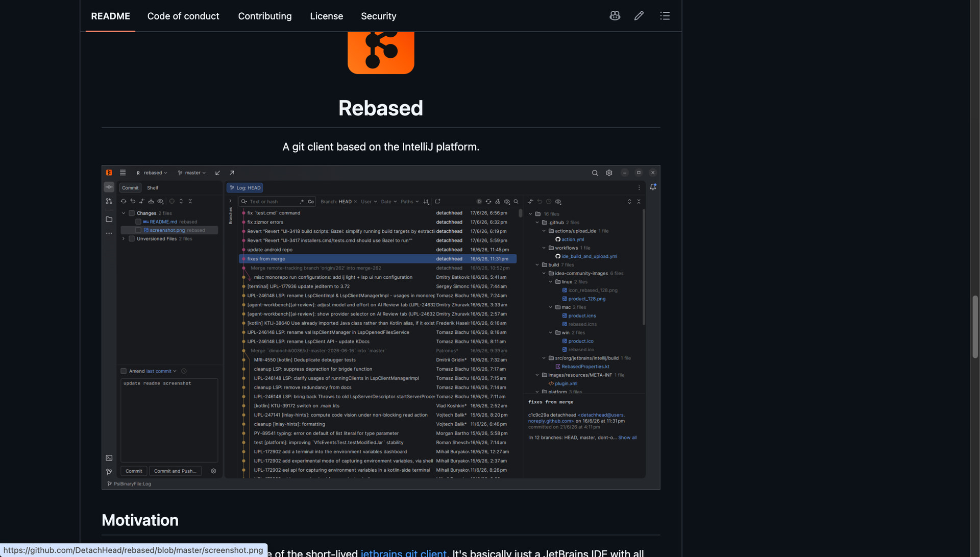Toggle regex search in Log filter
980x557 pixels.
point(302,202)
